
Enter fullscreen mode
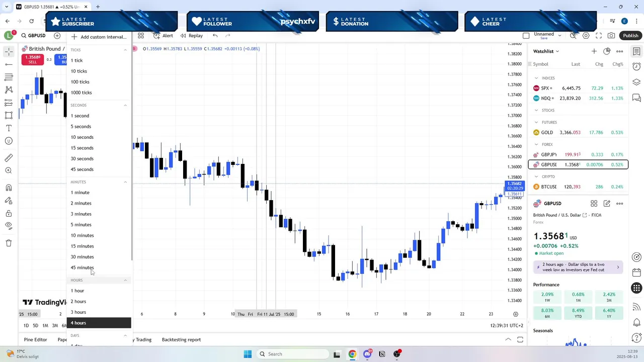coord(599,36)
